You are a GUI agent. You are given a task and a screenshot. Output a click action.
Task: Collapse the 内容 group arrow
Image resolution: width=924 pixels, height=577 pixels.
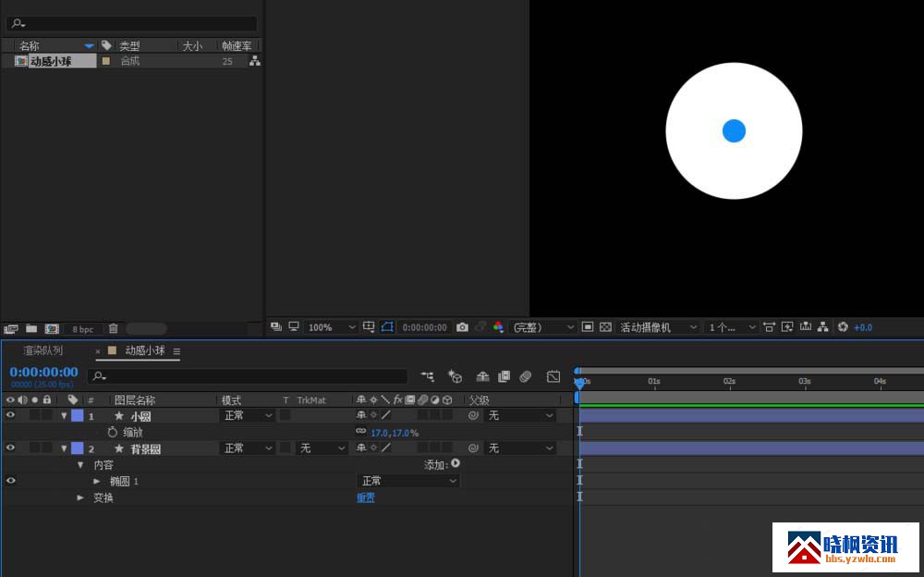point(80,465)
